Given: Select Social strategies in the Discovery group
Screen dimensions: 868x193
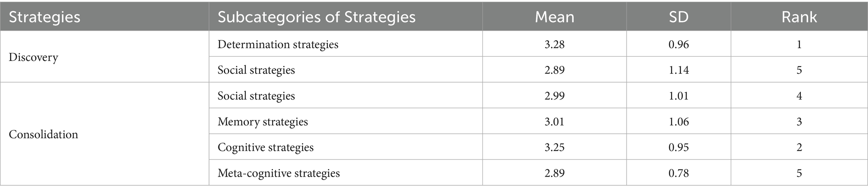Looking at the screenshot, I should pyautogui.click(x=256, y=70).
